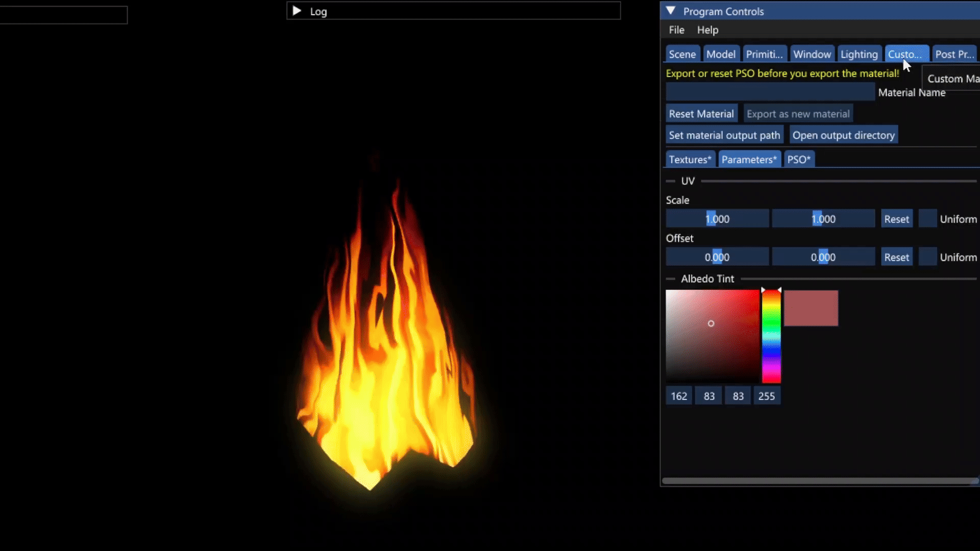
Task: Click Set material output path
Action: point(724,135)
